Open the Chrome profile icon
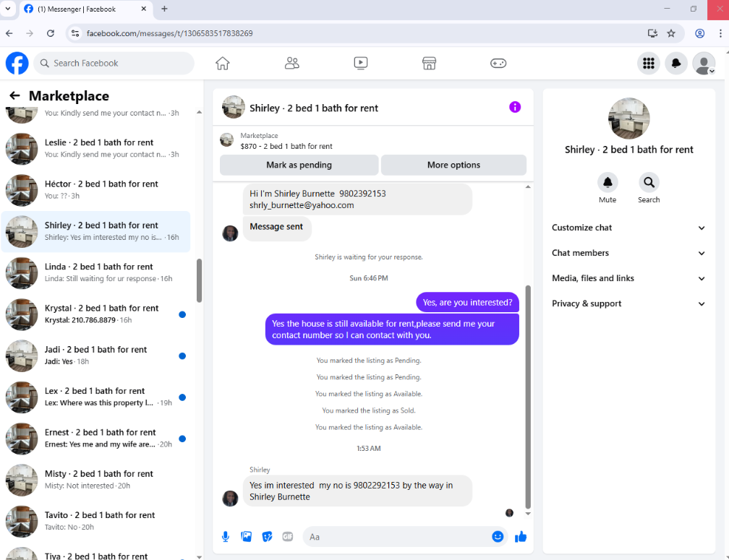This screenshot has width=729, height=560. [700, 33]
